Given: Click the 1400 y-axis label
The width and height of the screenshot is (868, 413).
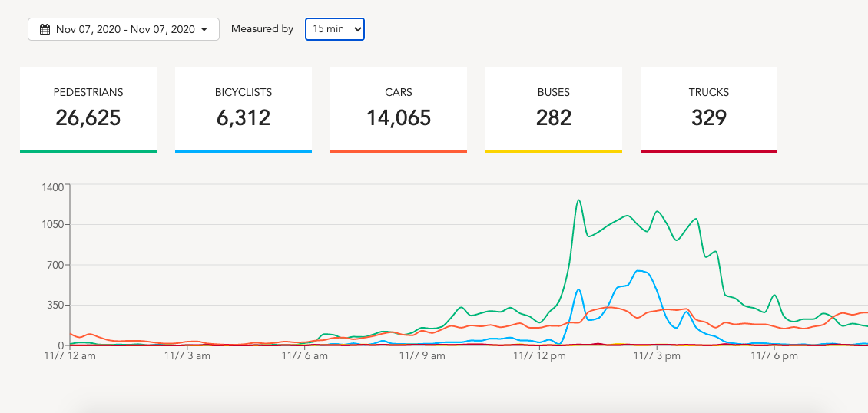Looking at the screenshot, I should pyautogui.click(x=54, y=185).
